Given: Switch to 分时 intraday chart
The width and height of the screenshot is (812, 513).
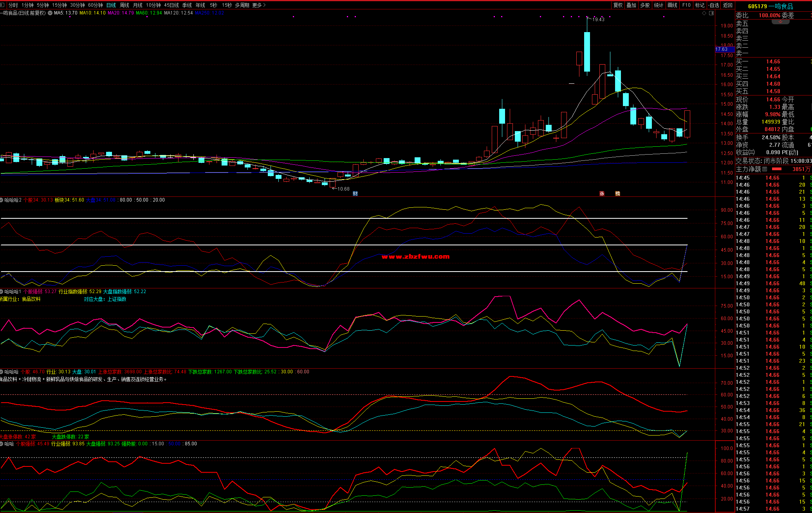Looking at the screenshot, I should point(13,5).
